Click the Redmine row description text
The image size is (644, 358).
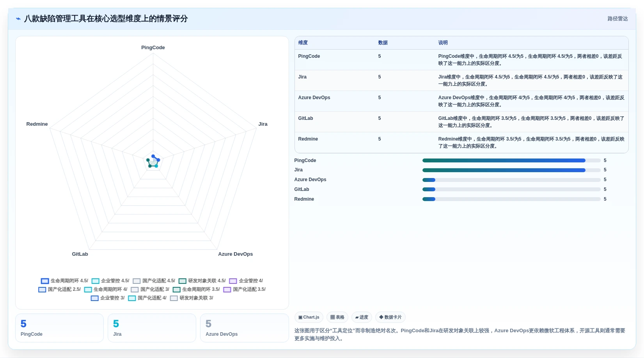point(531,142)
